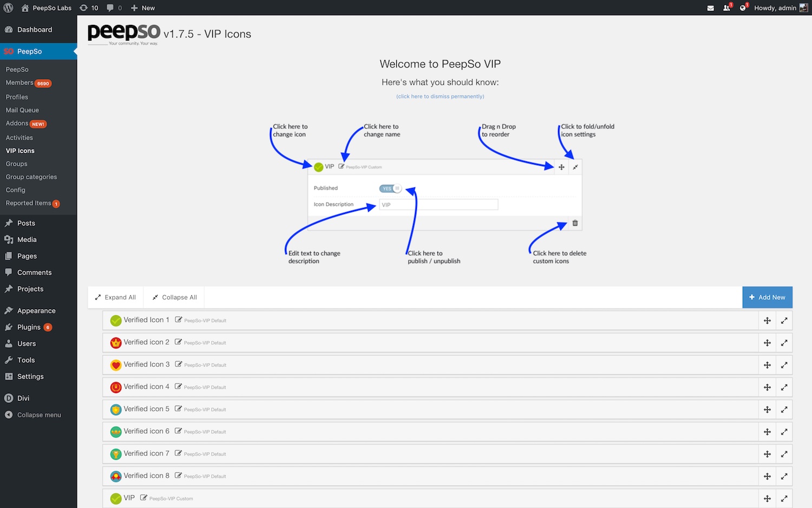
Task: Open the updates icon showing 10
Action: pos(89,8)
